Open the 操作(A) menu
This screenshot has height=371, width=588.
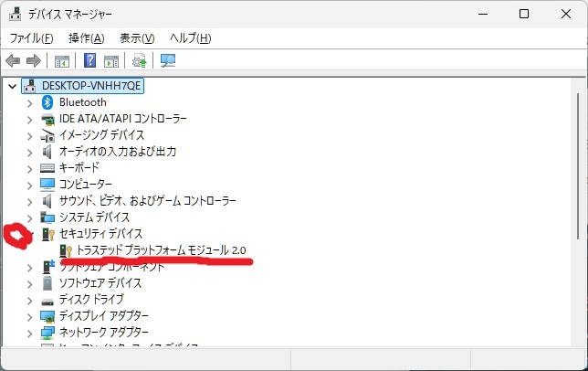[86, 38]
